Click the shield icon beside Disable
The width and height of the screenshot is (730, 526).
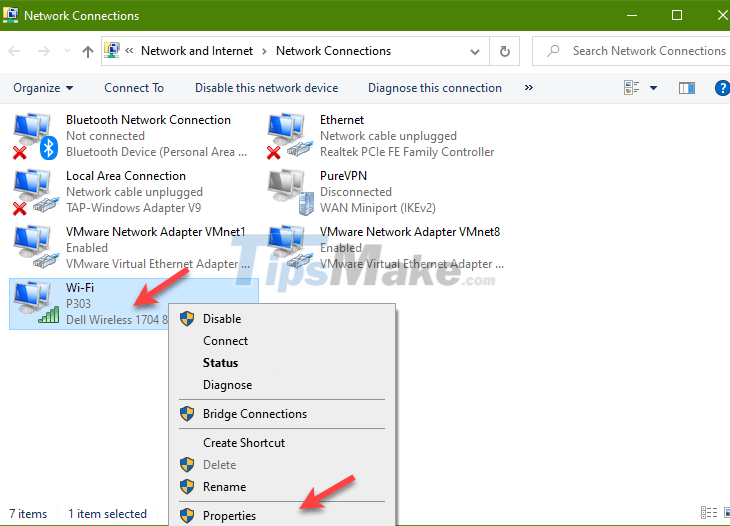[x=187, y=319]
